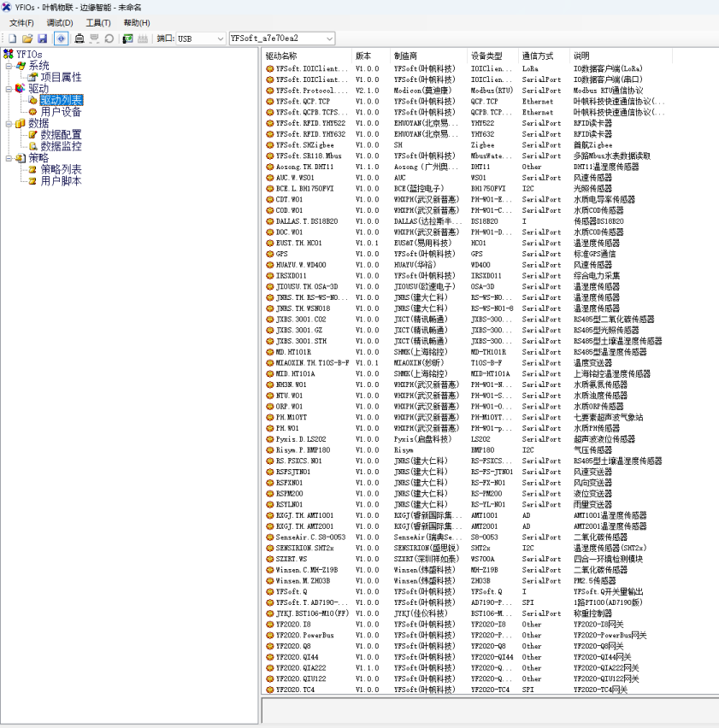Image resolution: width=719 pixels, height=728 pixels.
Task: Click the icon beside 用户设备 in tree
Action: [33, 112]
